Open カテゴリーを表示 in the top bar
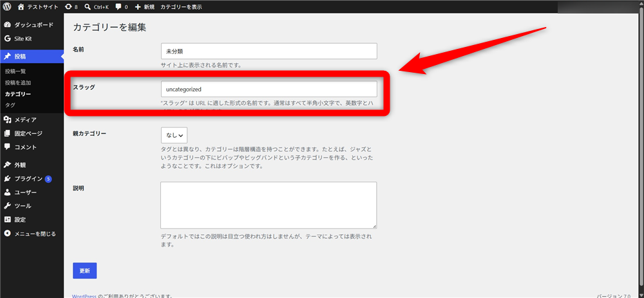 click(181, 7)
